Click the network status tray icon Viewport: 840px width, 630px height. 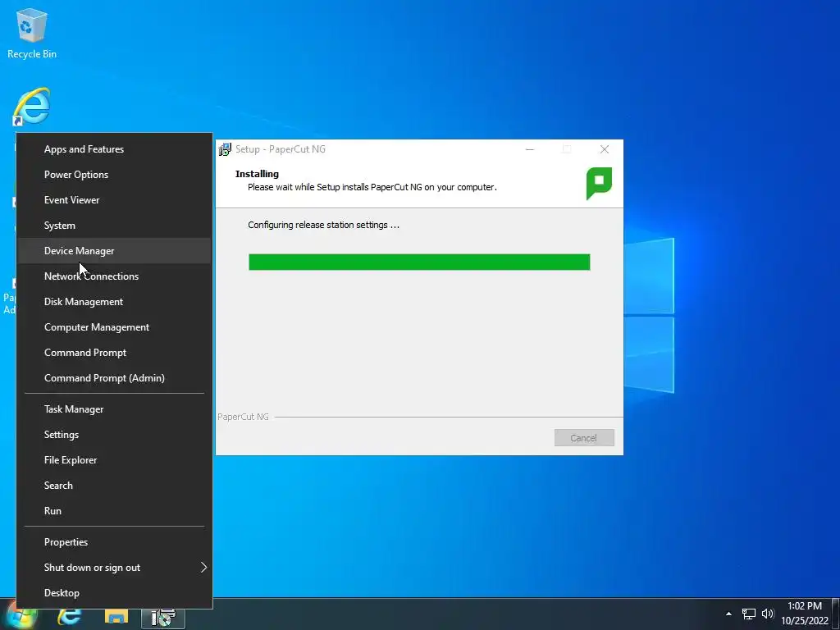(x=748, y=614)
